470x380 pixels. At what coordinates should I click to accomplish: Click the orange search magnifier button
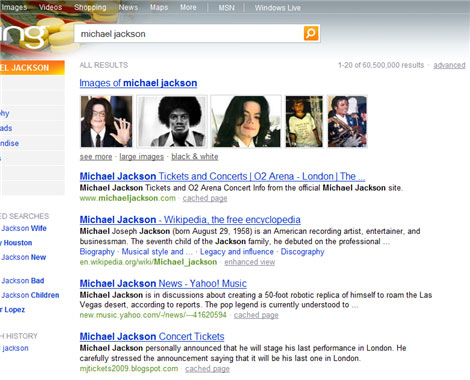[311, 33]
